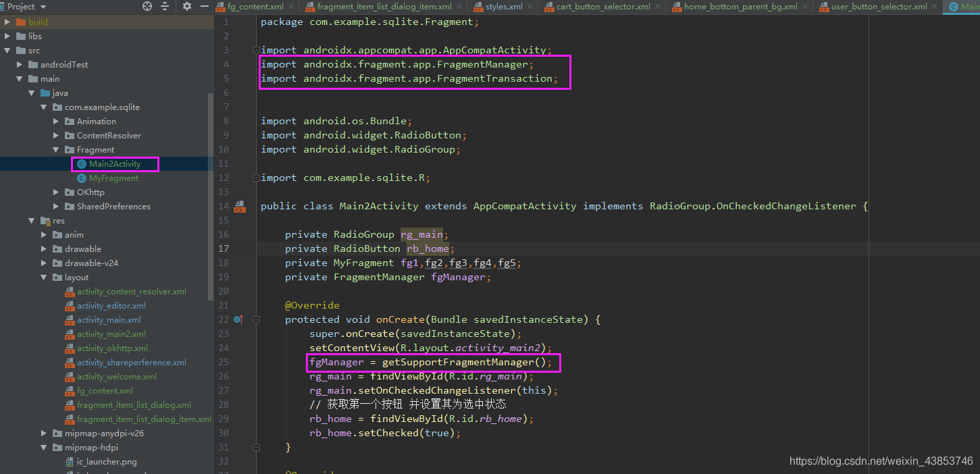980x474 pixels.
Task: Collapse the src folder arrow
Action: coord(7,51)
